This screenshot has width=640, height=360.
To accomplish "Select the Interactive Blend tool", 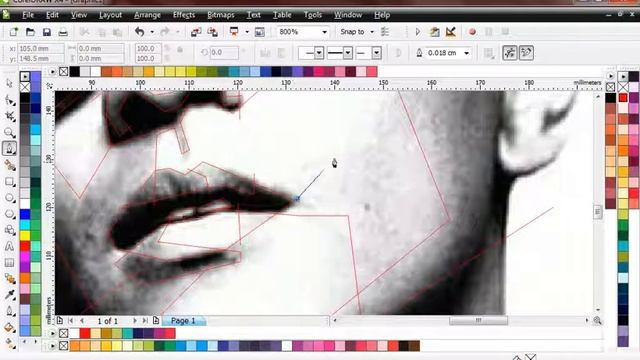I will [9, 279].
